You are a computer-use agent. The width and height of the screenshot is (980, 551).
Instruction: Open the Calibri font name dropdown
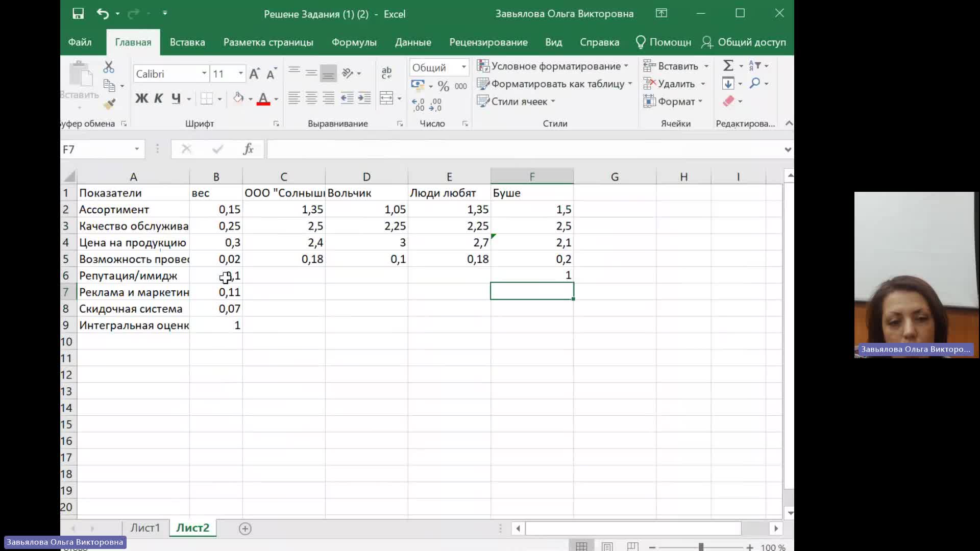204,73
